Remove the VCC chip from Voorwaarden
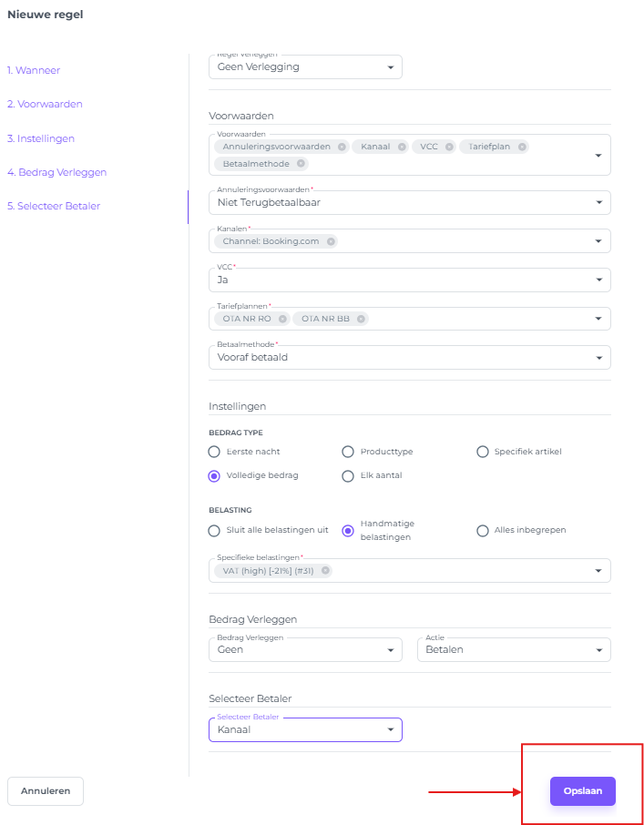 449,147
